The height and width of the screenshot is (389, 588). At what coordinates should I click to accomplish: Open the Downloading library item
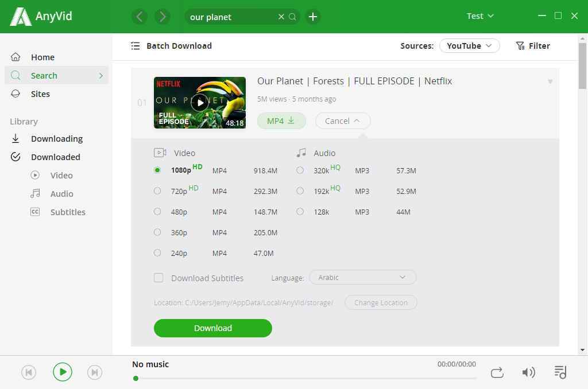(x=57, y=138)
